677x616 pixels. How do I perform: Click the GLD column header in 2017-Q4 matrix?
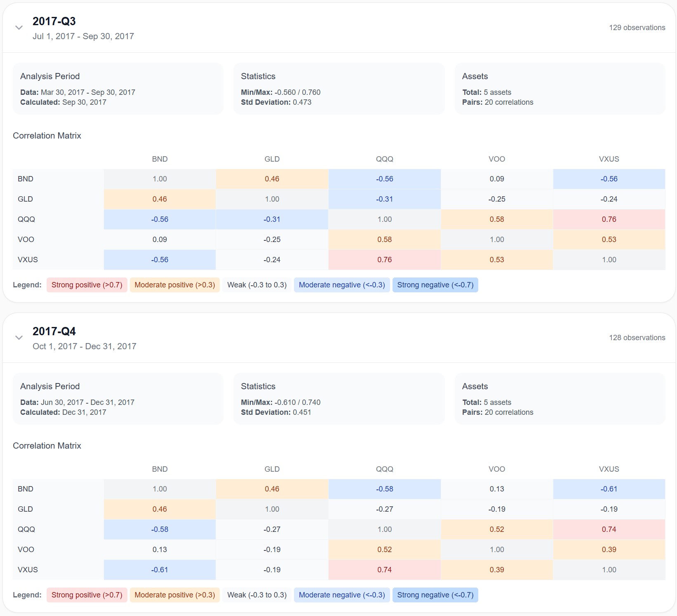point(272,469)
